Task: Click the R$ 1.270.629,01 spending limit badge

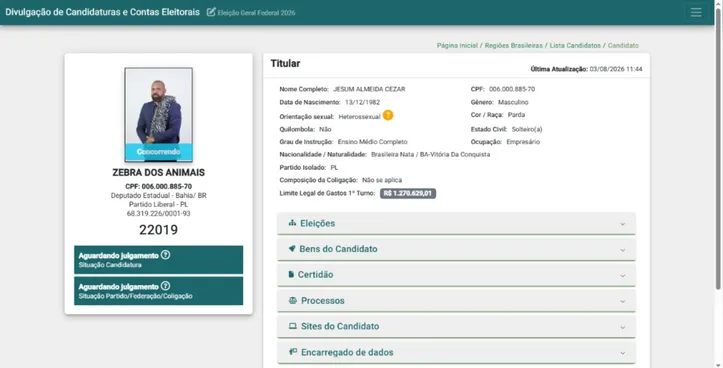Action: [408, 193]
